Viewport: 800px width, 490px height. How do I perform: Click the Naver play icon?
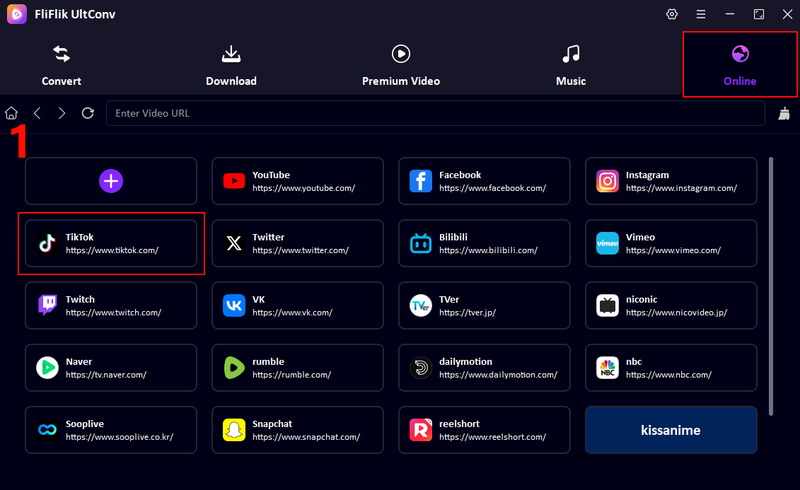tap(47, 368)
